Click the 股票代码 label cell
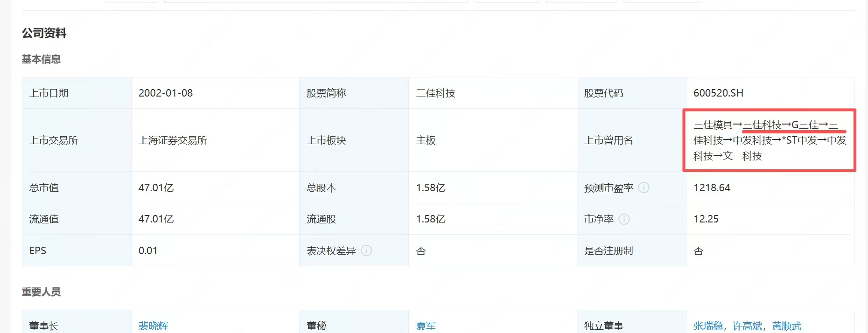Screen dimensions: 868x333 click(x=631, y=93)
